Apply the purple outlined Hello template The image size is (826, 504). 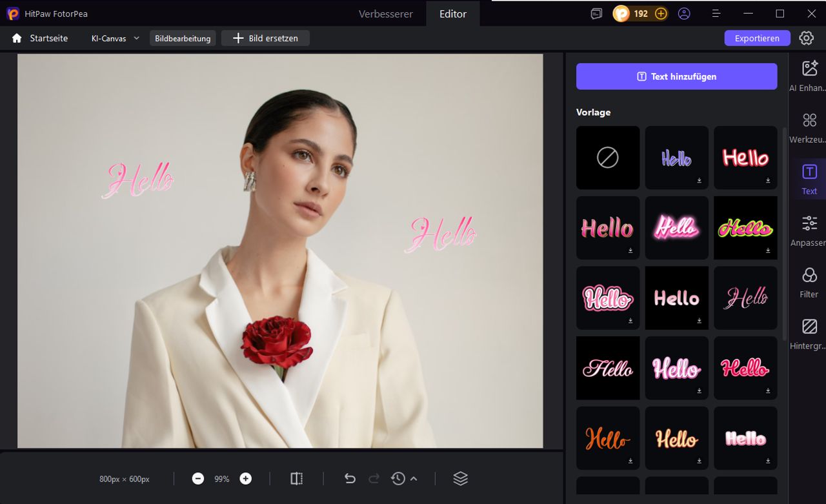[677, 157]
